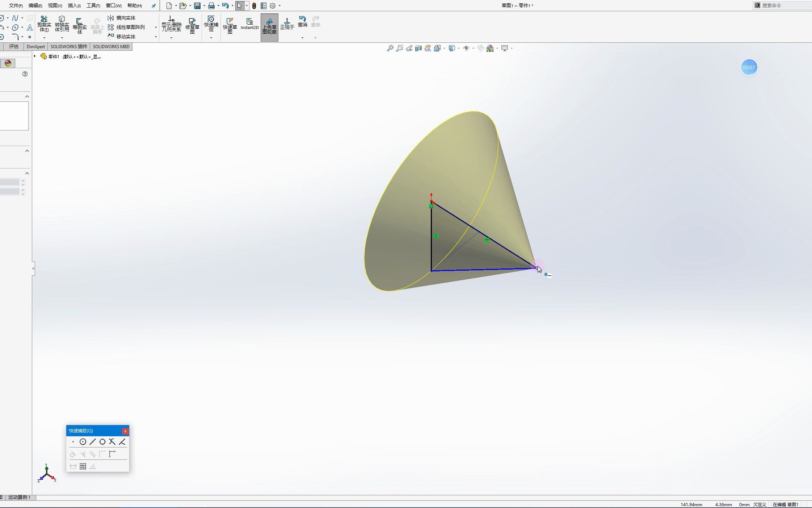812x508 pixels.
Task: Activate the Offset Entities (等距实体) tool
Action: (80, 25)
